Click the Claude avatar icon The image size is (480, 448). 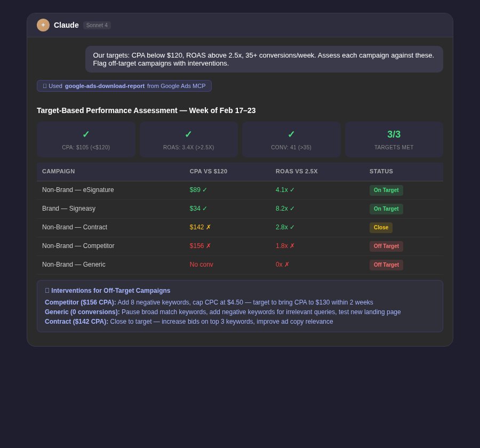(x=43, y=25)
